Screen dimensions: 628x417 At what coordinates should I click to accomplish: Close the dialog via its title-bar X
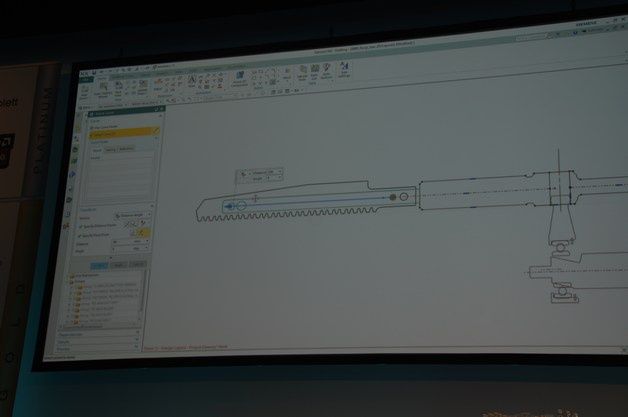click(x=161, y=109)
